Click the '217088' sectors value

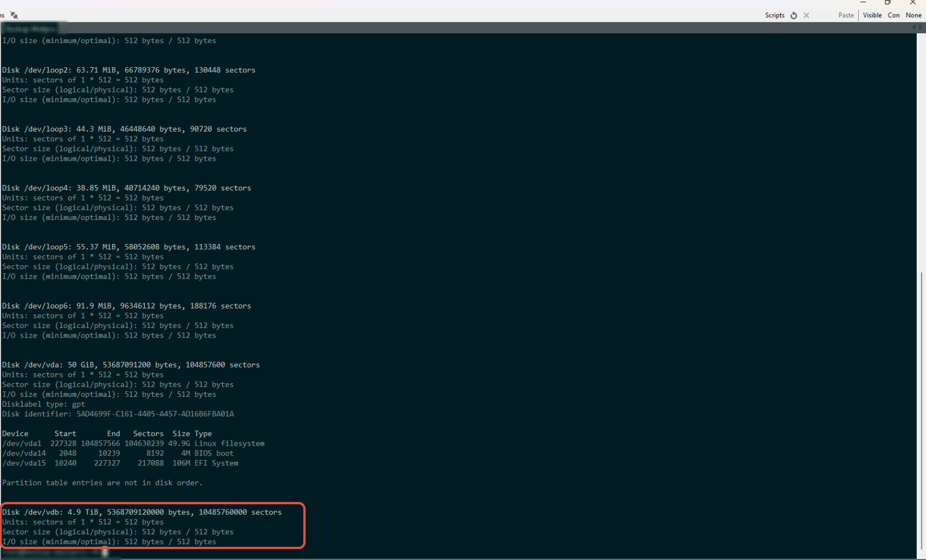point(151,463)
